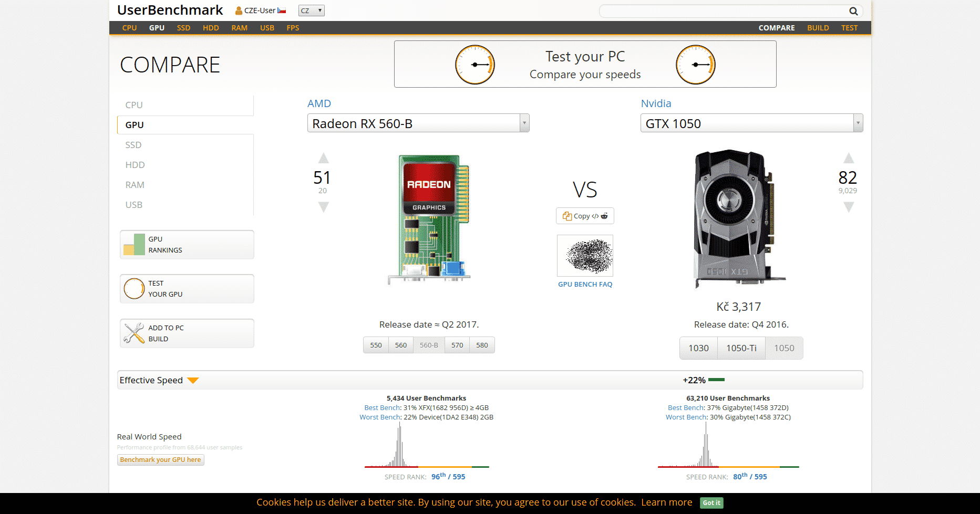Open the Radeon RX 560-B model dropdown
Image resolution: width=980 pixels, height=514 pixels.
524,123
